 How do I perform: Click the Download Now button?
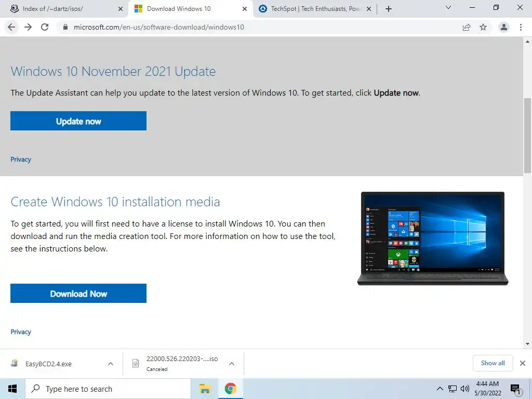(x=78, y=293)
